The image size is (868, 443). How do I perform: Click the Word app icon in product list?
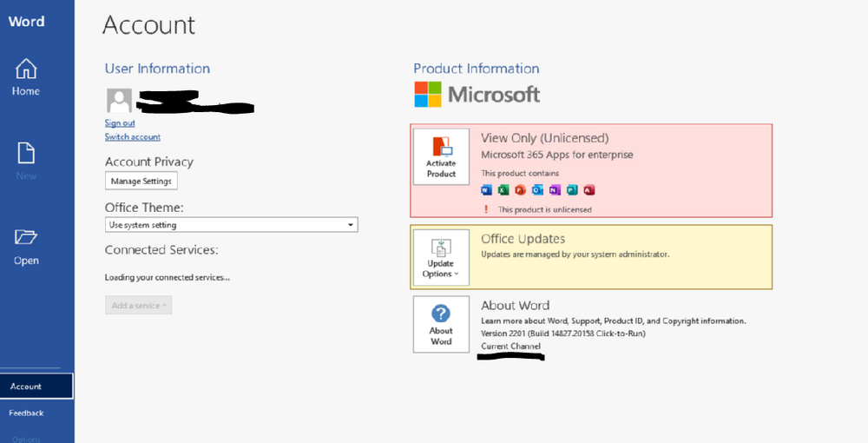click(x=486, y=190)
